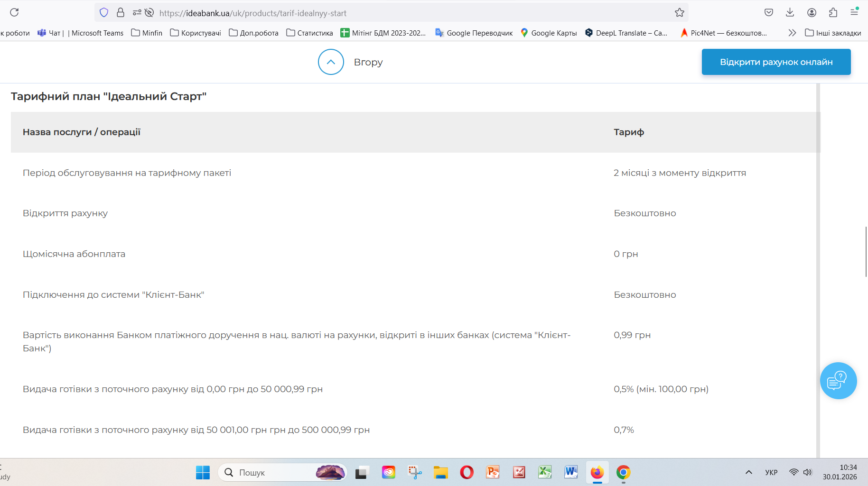The image size is (868, 486).
Task: Select the Щомісячна абонплата row label
Action: 74,254
